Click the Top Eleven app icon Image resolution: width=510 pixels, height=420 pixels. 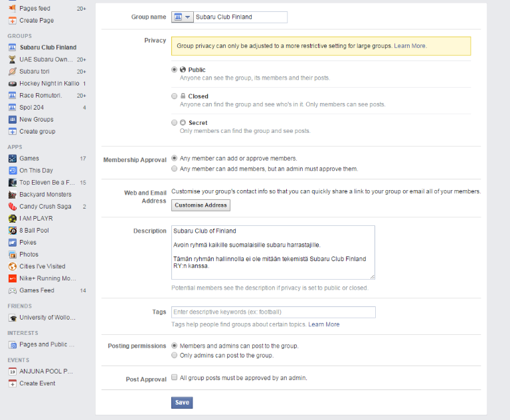pos(13,183)
